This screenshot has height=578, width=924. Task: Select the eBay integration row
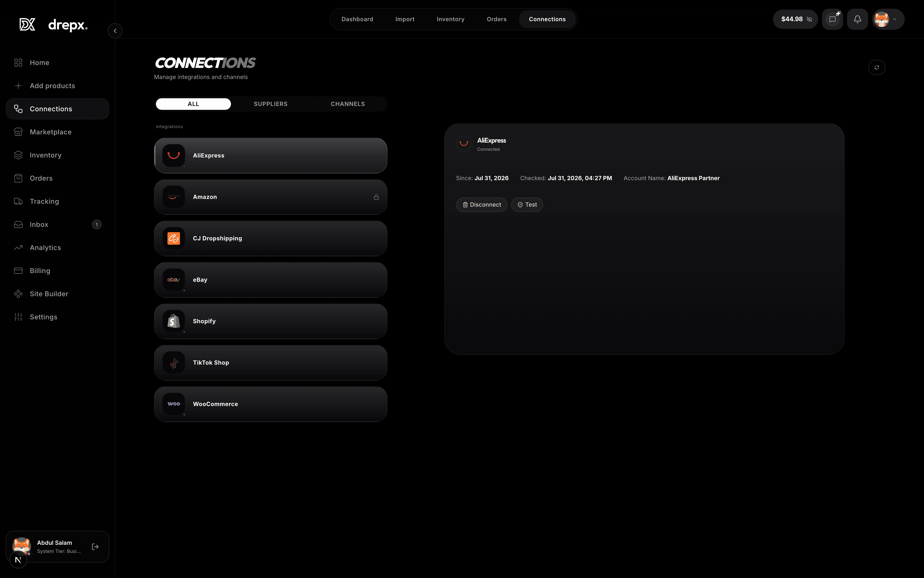(270, 280)
